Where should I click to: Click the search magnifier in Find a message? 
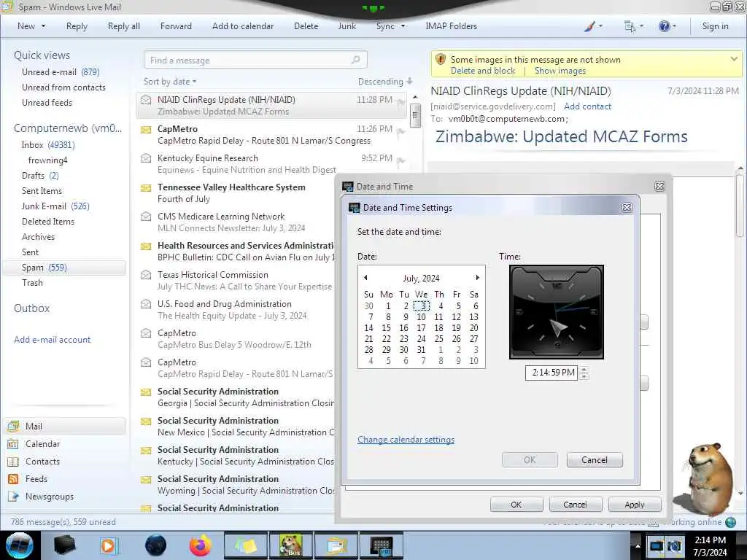click(355, 60)
